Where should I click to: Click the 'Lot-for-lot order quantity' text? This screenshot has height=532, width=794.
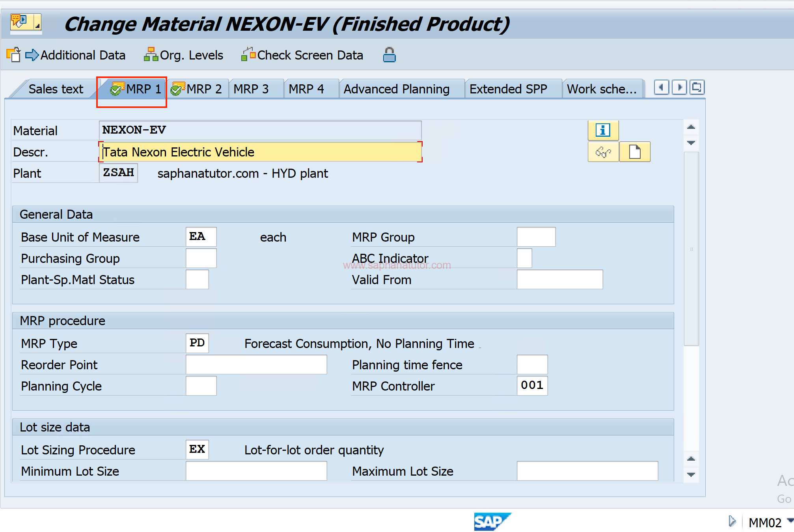(x=314, y=450)
